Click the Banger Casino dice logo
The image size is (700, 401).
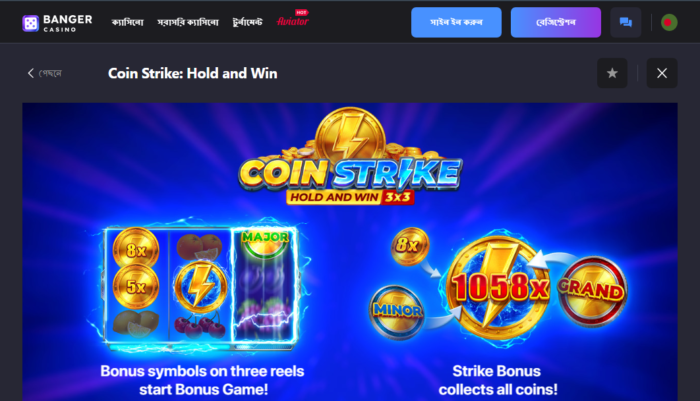click(30, 23)
